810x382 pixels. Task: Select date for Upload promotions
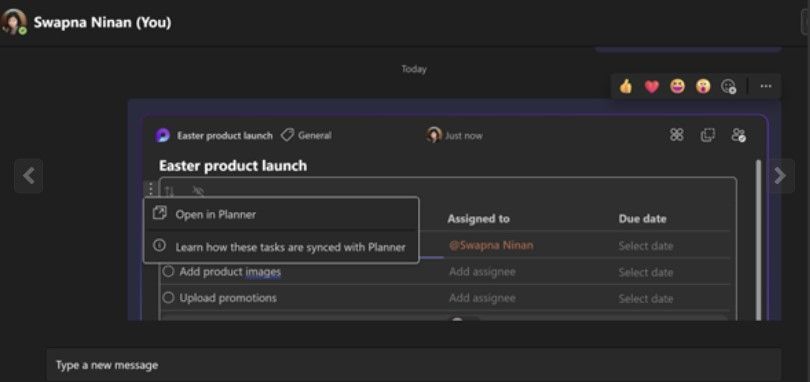[x=646, y=299]
